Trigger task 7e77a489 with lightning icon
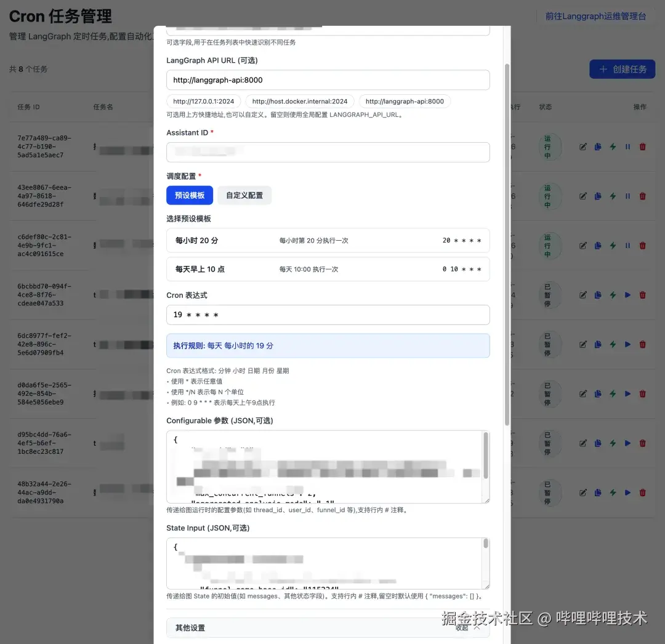665x644 pixels. pyautogui.click(x=613, y=147)
